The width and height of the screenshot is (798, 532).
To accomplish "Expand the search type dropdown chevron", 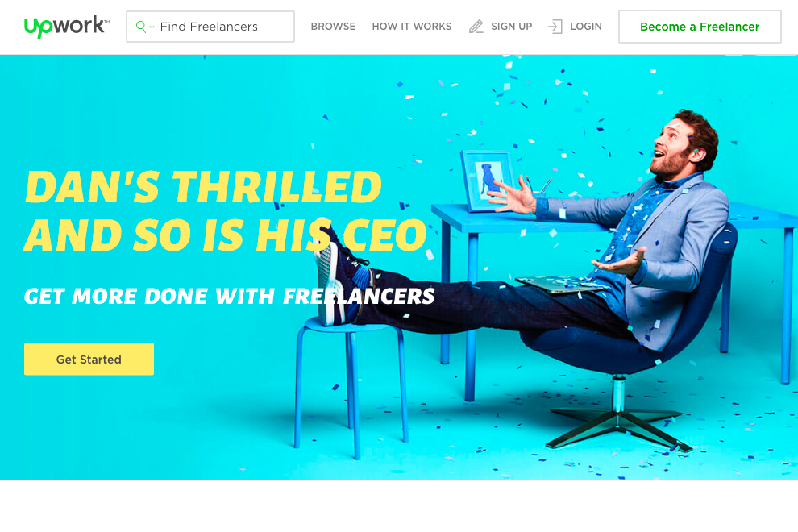I will [152, 27].
